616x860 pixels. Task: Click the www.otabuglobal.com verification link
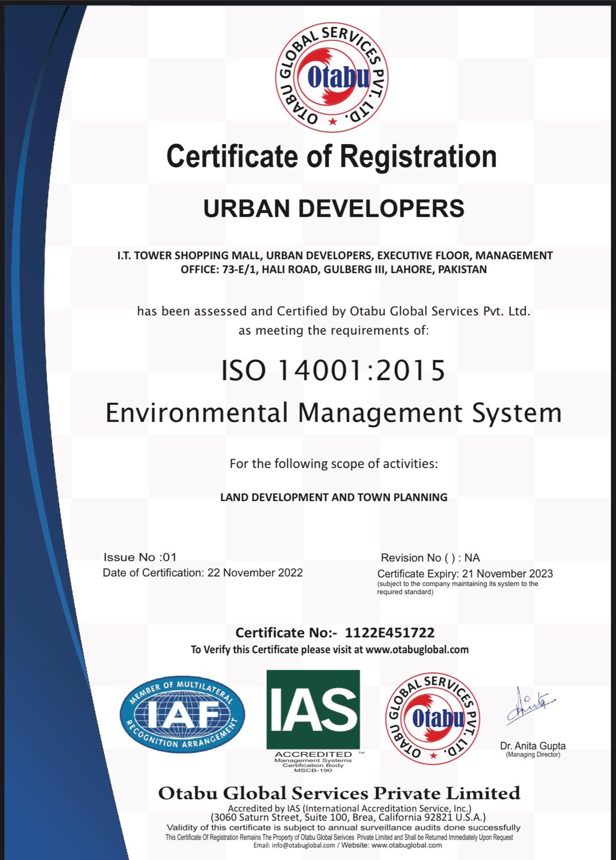[417, 649]
